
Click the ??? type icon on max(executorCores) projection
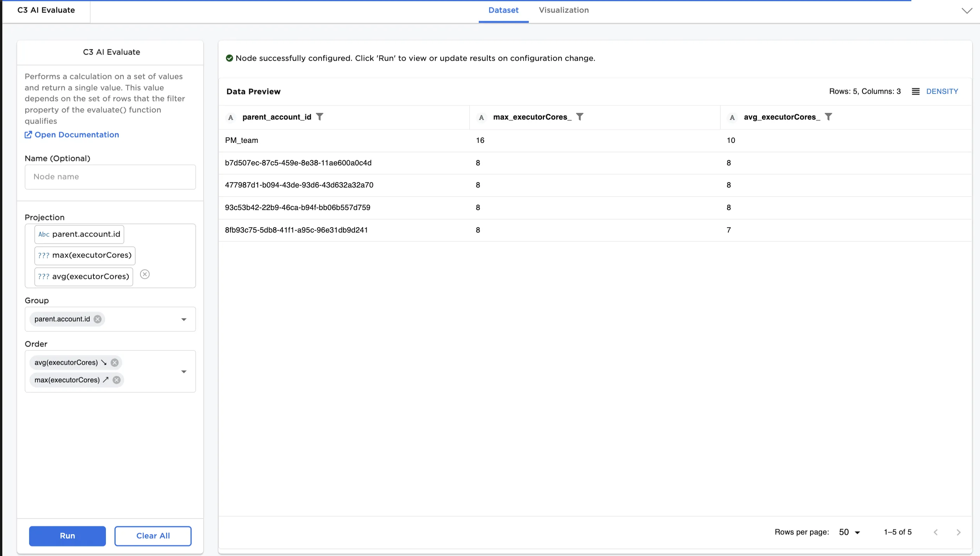click(x=43, y=255)
